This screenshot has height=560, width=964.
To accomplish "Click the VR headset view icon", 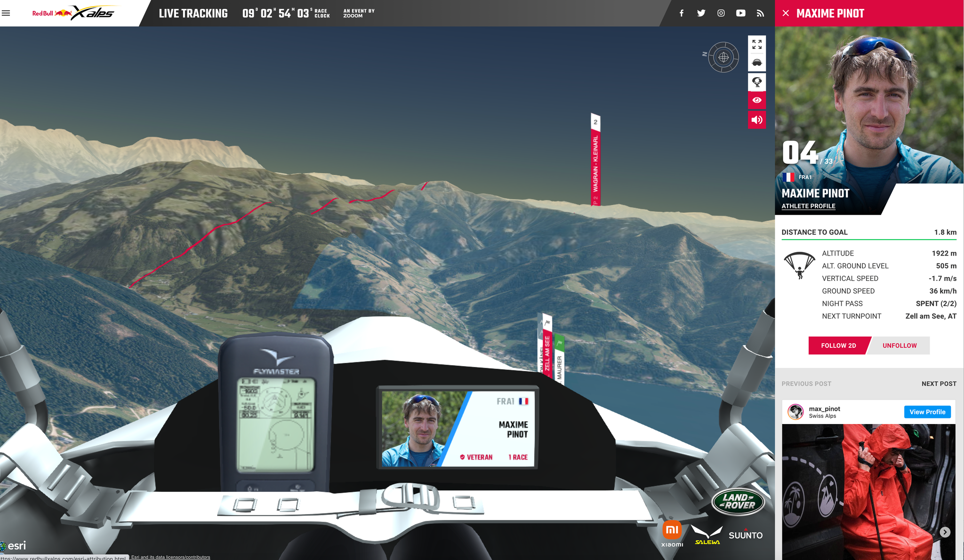I will pyautogui.click(x=757, y=63).
